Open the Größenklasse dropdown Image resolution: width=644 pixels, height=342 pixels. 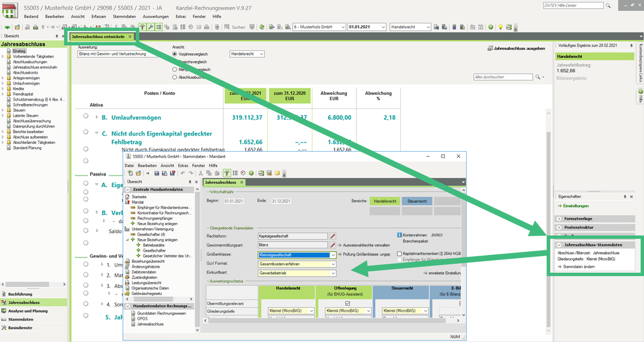[x=333, y=255]
